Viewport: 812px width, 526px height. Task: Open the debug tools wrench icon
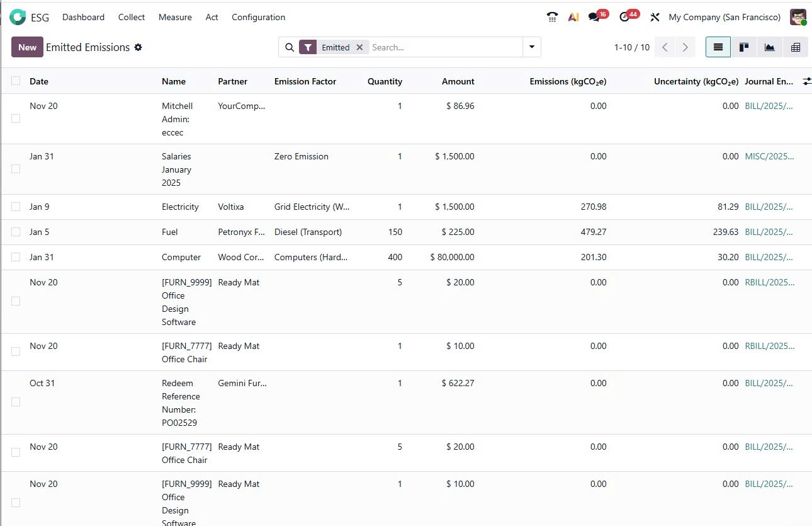(655, 17)
